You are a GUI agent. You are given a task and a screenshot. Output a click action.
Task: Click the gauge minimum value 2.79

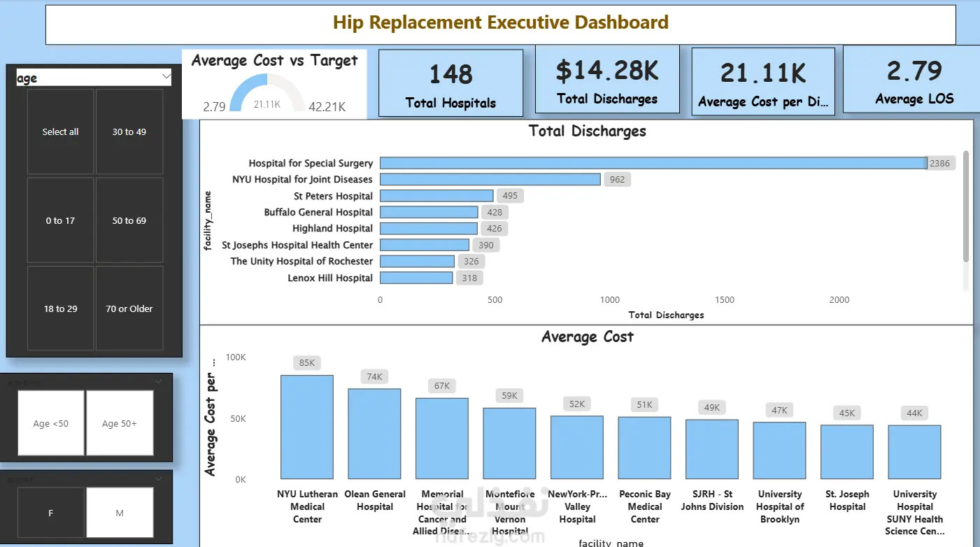pos(214,106)
